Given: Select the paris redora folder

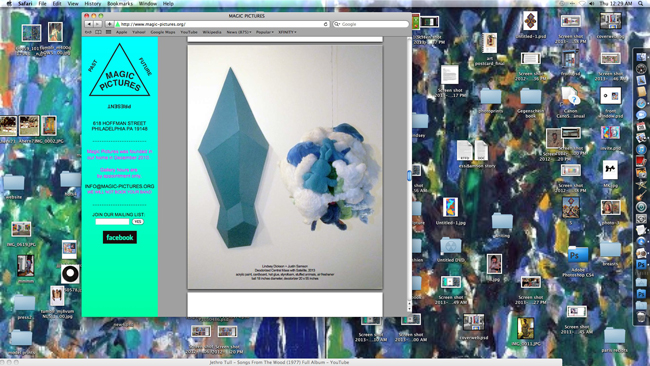Looking at the screenshot, I should (x=614, y=340).
